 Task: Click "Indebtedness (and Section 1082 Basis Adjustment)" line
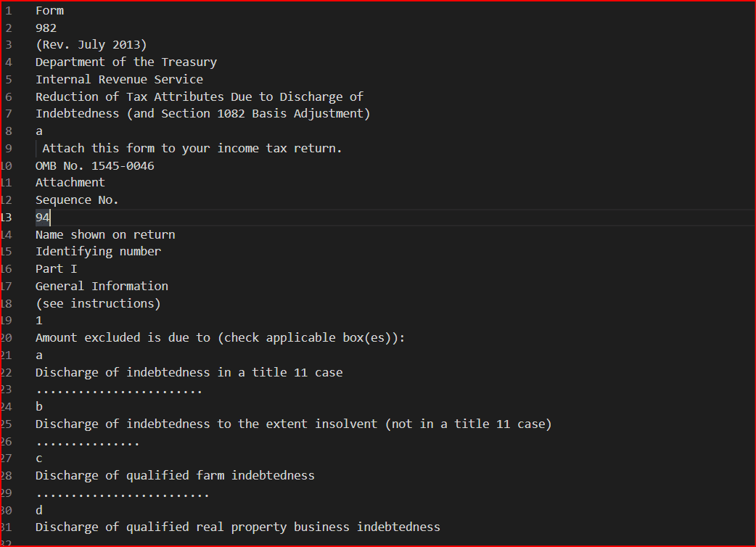click(202, 114)
